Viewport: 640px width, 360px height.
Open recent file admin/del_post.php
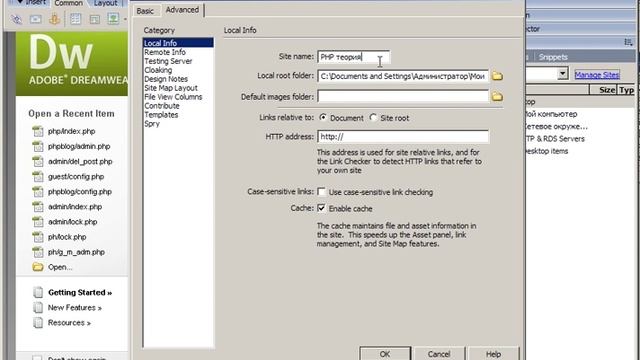point(80,162)
